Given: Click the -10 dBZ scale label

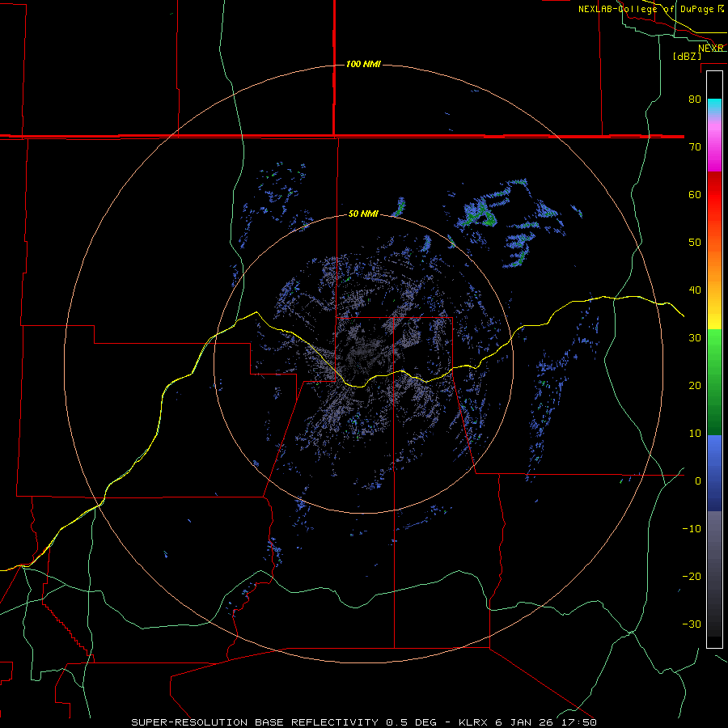Looking at the screenshot, I should point(692,529).
